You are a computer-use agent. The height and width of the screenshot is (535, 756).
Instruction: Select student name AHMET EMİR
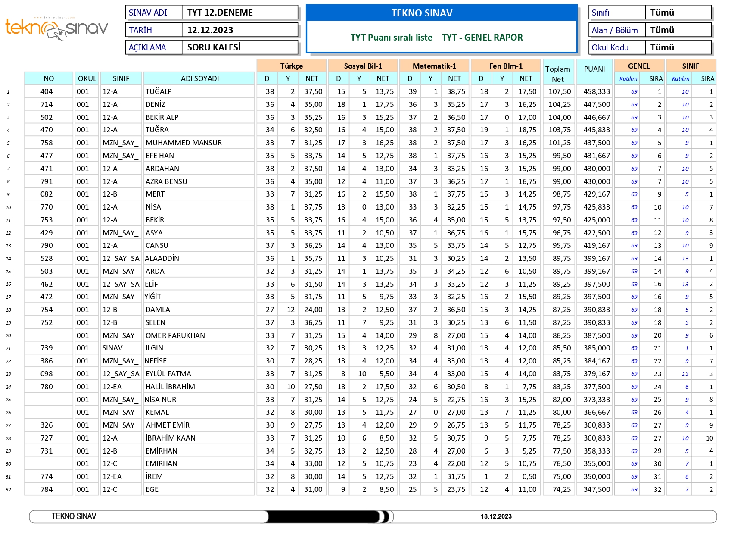(x=168, y=425)
